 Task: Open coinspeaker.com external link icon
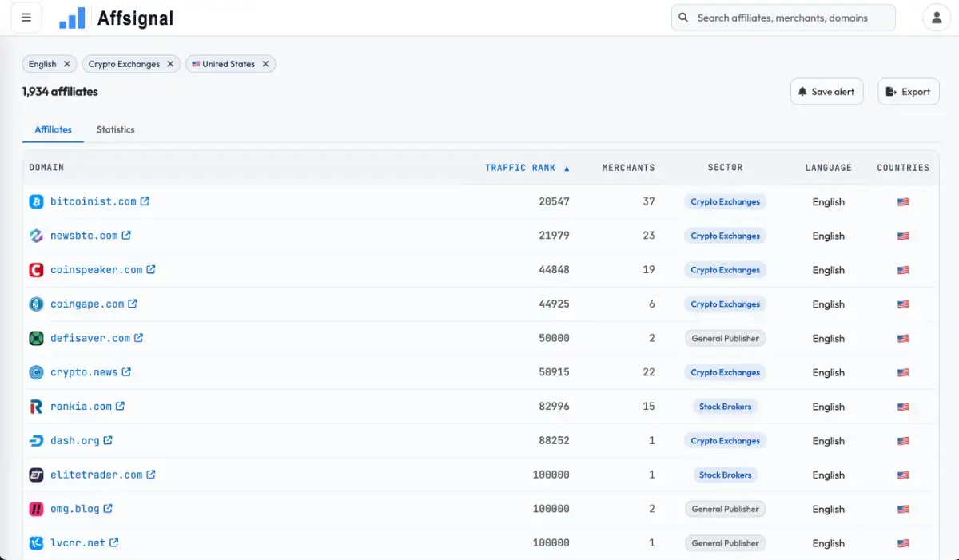tap(151, 270)
